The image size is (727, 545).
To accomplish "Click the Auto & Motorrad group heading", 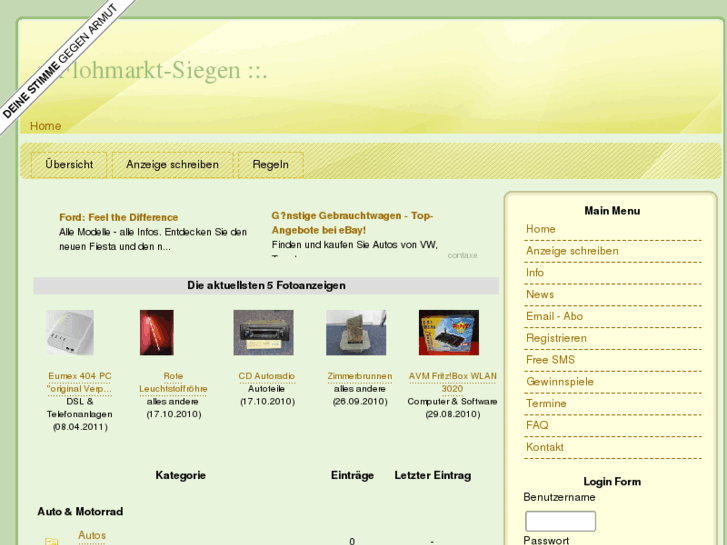I will [x=80, y=512].
